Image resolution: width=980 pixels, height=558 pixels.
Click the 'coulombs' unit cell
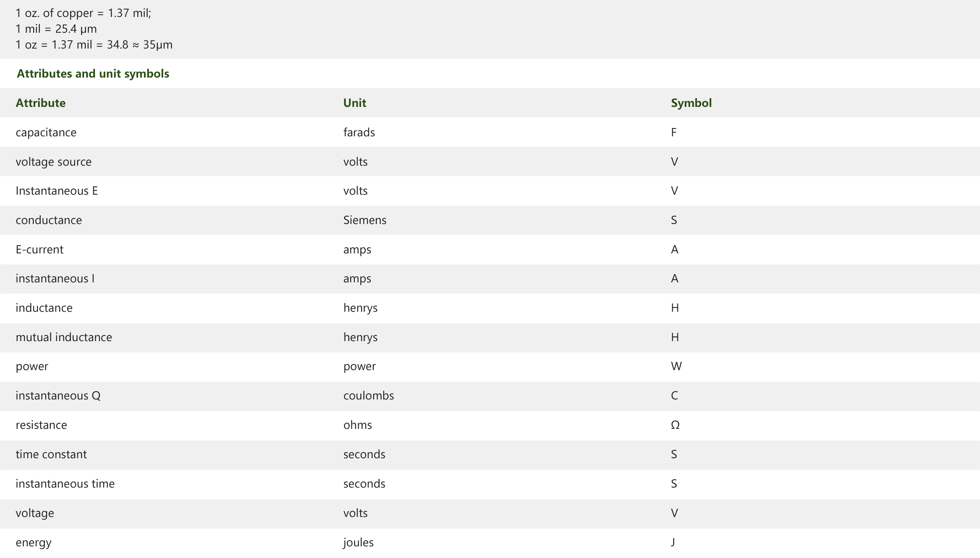[369, 395]
